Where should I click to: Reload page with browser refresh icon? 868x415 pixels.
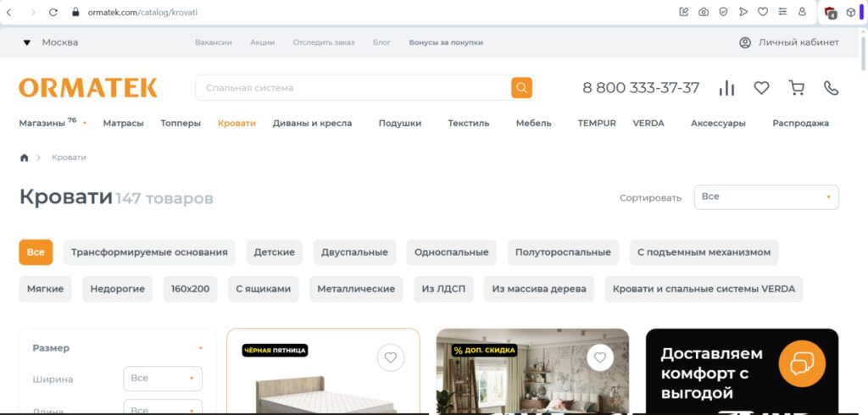tap(53, 12)
